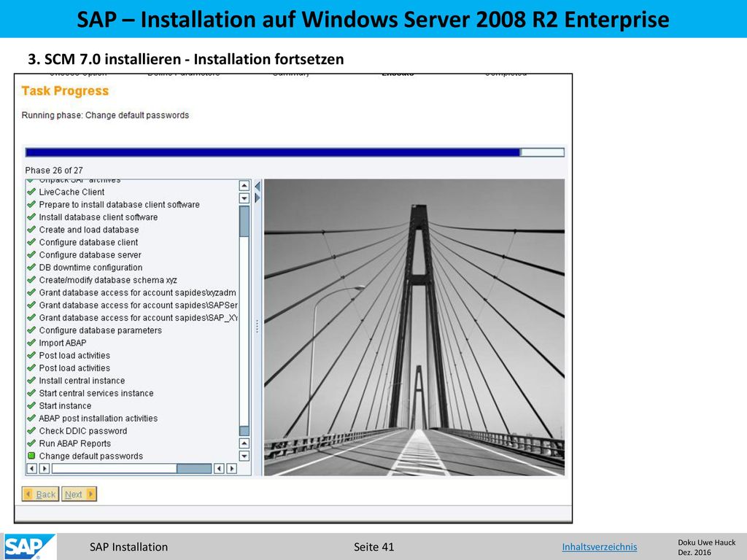Click green status icon of Change default passwords
This screenshot has width=747, height=560.
coord(31,456)
